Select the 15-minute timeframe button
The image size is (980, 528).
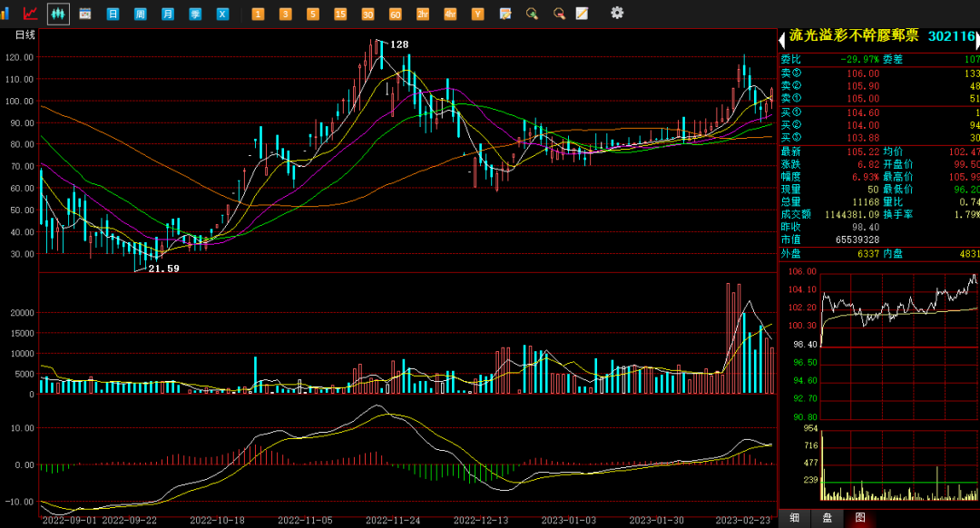(340, 15)
